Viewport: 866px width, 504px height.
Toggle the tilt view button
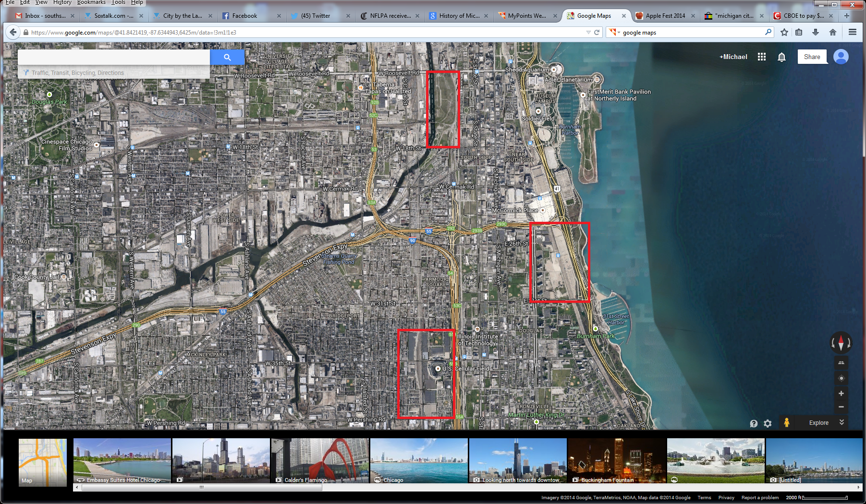841,363
